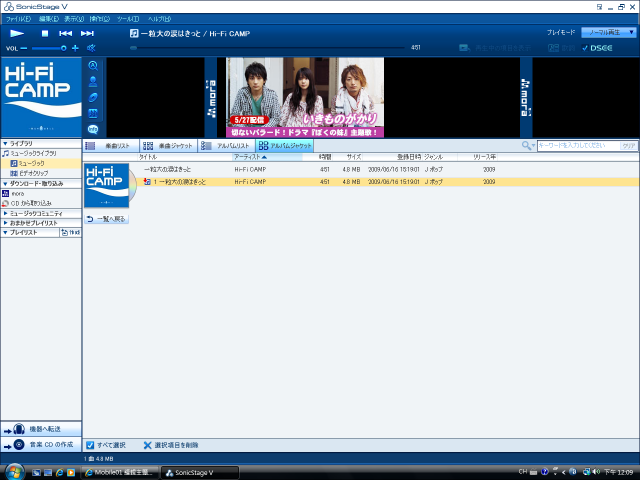Click the playlist 作成 button
The height and width of the screenshot is (480, 640).
click(71, 233)
